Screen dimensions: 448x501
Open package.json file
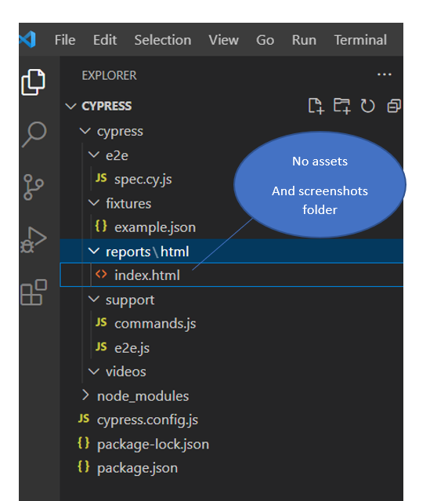pyautogui.click(x=137, y=468)
